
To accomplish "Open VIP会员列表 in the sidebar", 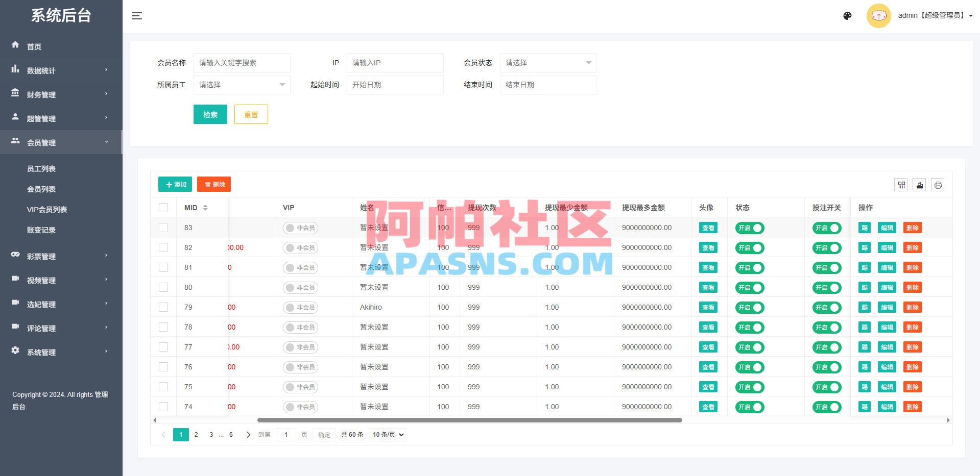I will tap(47, 210).
